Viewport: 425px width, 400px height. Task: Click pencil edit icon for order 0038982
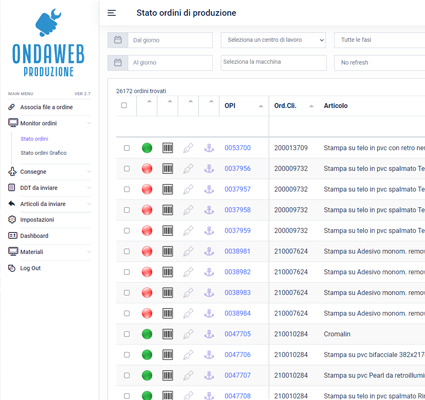click(188, 272)
